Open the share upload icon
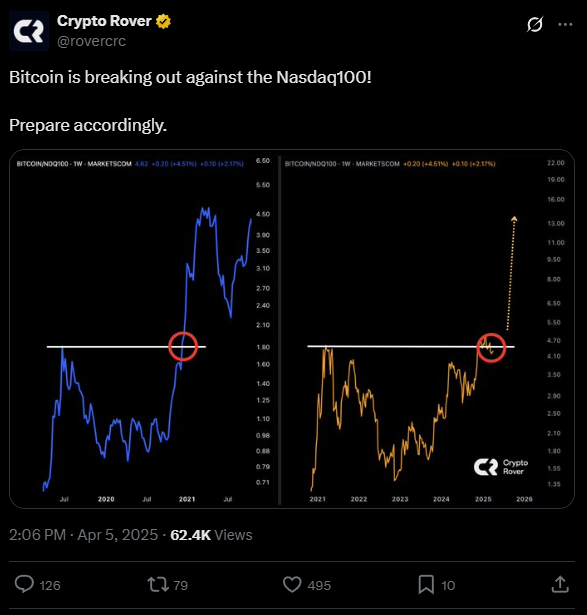Screen dimensions: 587x615 tap(560, 584)
